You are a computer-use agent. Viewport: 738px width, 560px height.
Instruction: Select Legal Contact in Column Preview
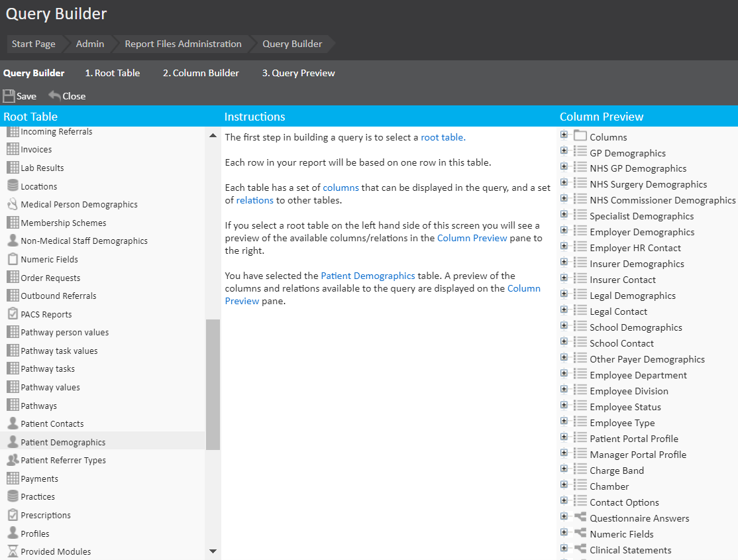click(619, 311)
